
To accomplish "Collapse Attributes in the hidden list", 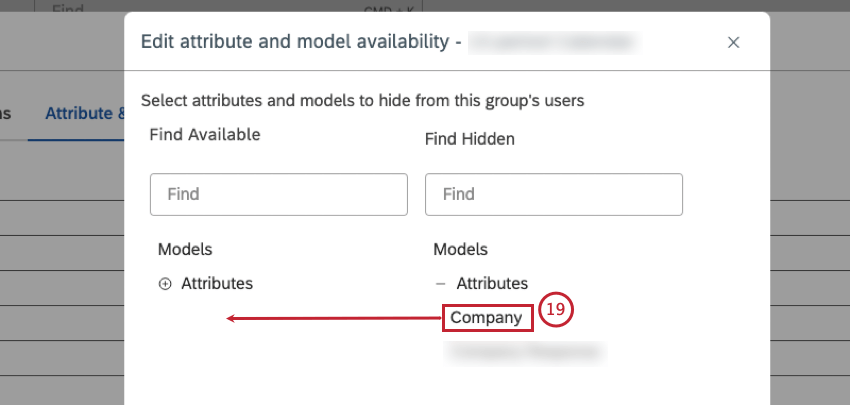I will 441,284.
